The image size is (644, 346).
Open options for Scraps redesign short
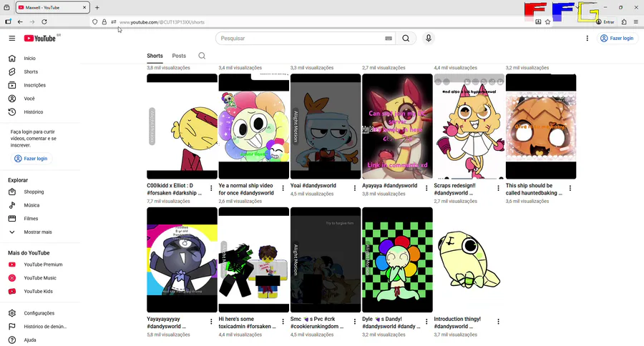498,188
